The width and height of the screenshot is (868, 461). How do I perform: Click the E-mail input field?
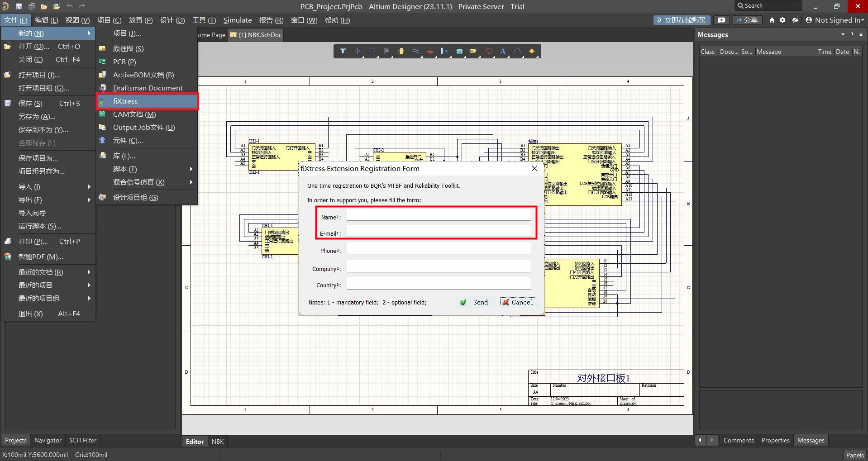[439, 232]
